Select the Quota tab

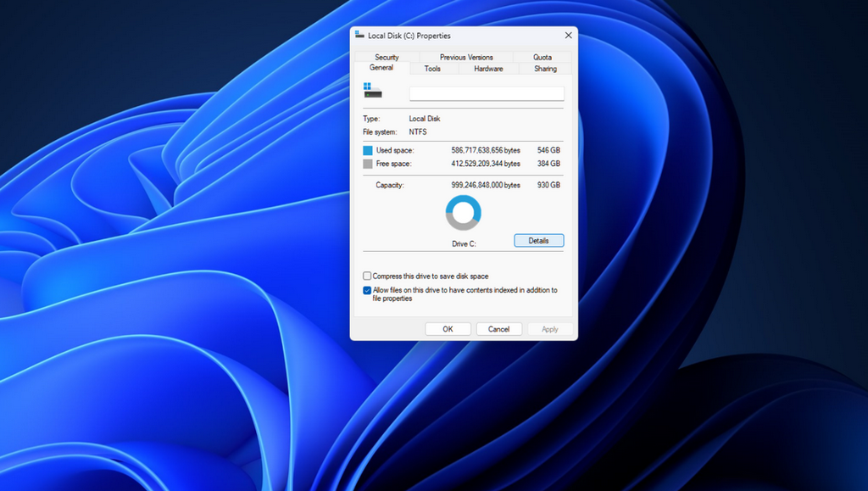542,57
